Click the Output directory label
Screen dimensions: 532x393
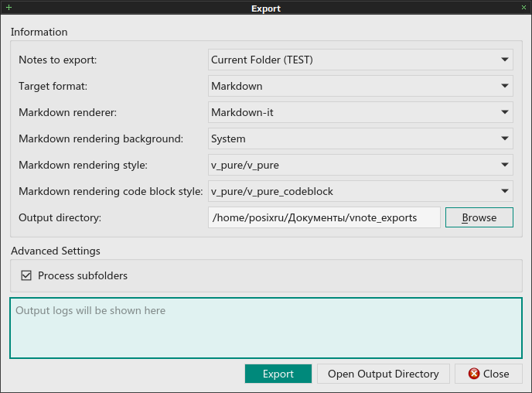tap(60, 217)
